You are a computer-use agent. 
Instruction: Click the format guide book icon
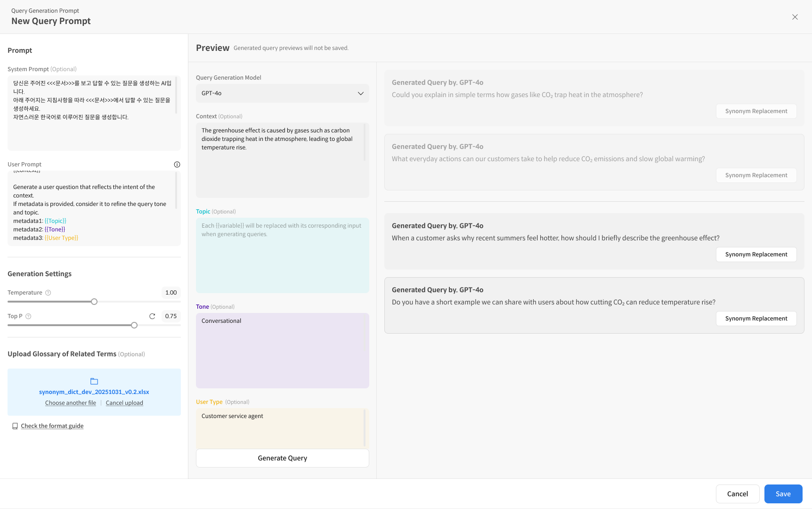(15, 426)
